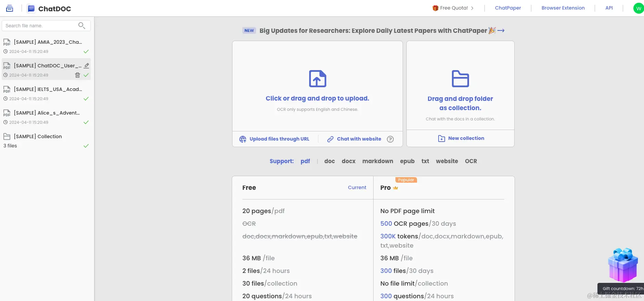Screen dimensions: 644x301
Task: Open the help icon beside Chat with website
Action: click(x=390, y=139)
